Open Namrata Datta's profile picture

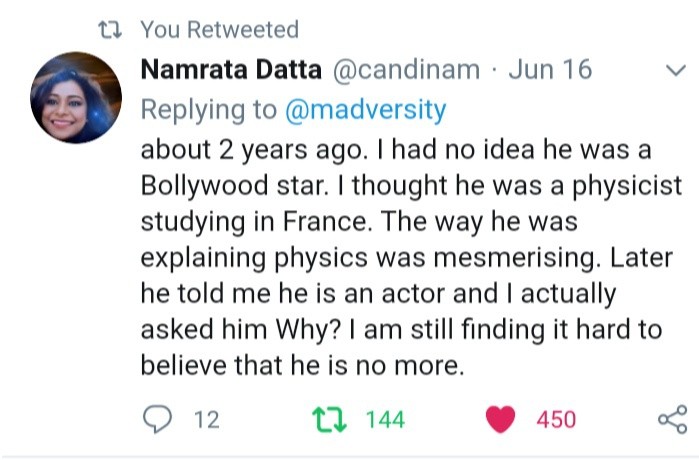[77, 97]
